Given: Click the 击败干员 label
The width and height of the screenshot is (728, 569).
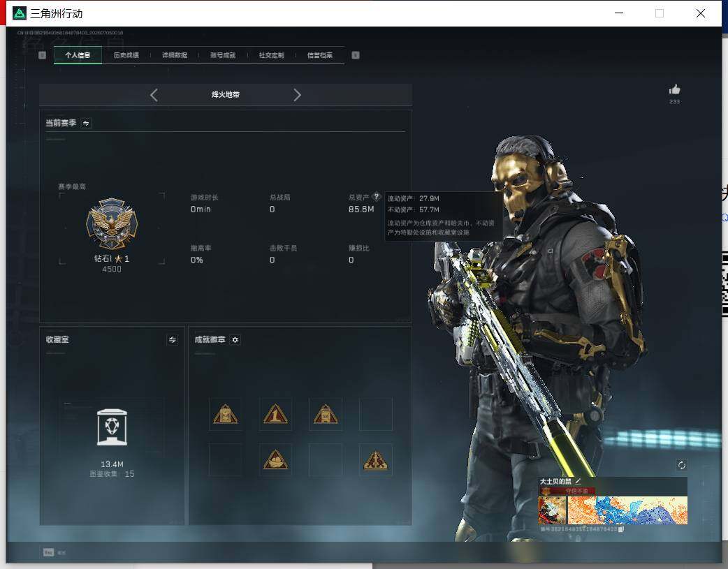Looking at the screenshot, I should click(283, 248).
